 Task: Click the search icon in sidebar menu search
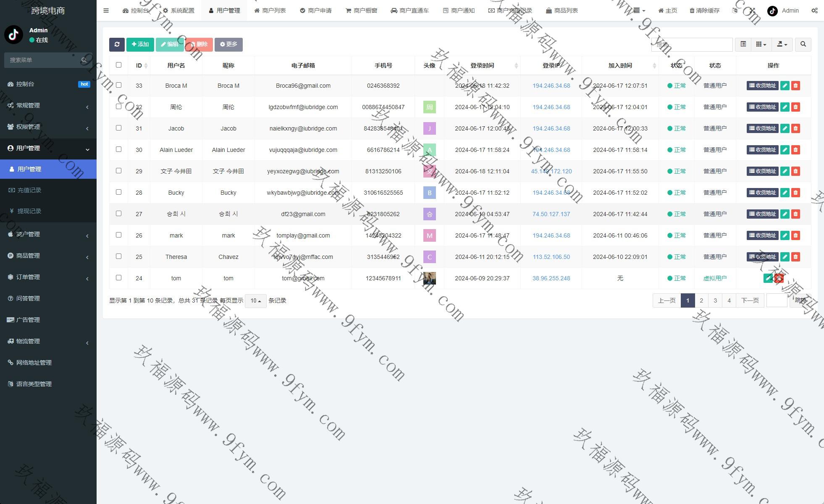(x=84, y=60)
